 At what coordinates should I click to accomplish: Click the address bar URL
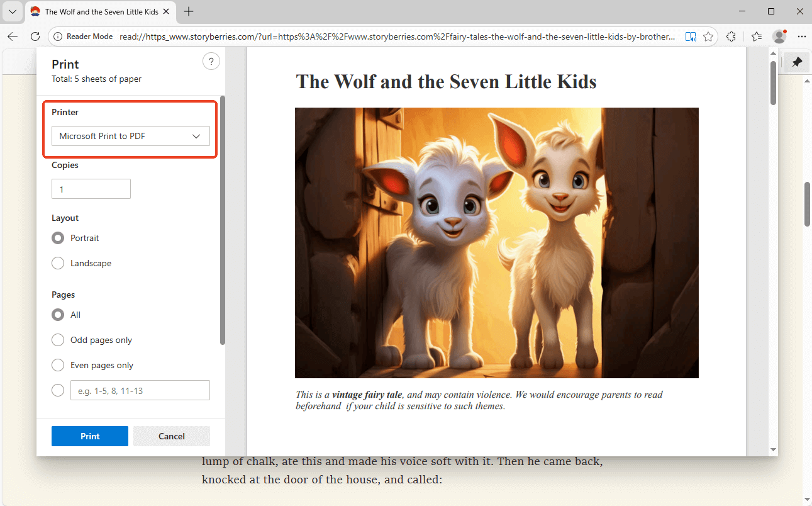coord(377,37)
